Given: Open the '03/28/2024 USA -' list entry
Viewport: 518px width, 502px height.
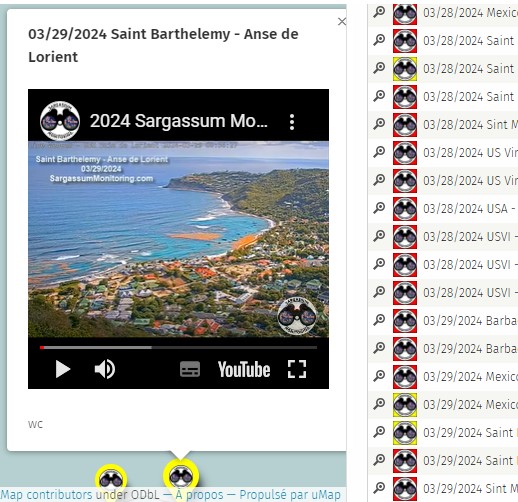Looking at the screenshot, I should (470, 209).
